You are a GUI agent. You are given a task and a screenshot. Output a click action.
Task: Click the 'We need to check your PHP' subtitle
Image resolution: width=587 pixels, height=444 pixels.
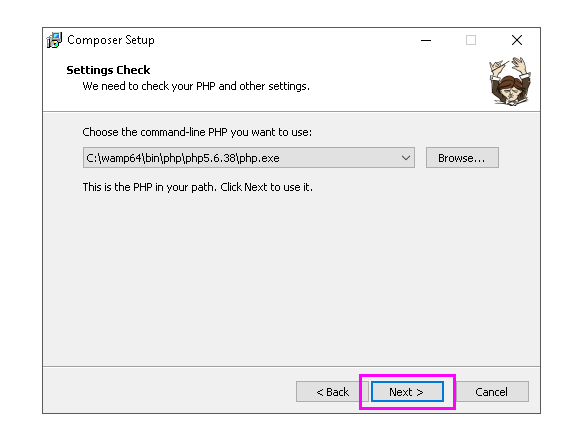196,86
